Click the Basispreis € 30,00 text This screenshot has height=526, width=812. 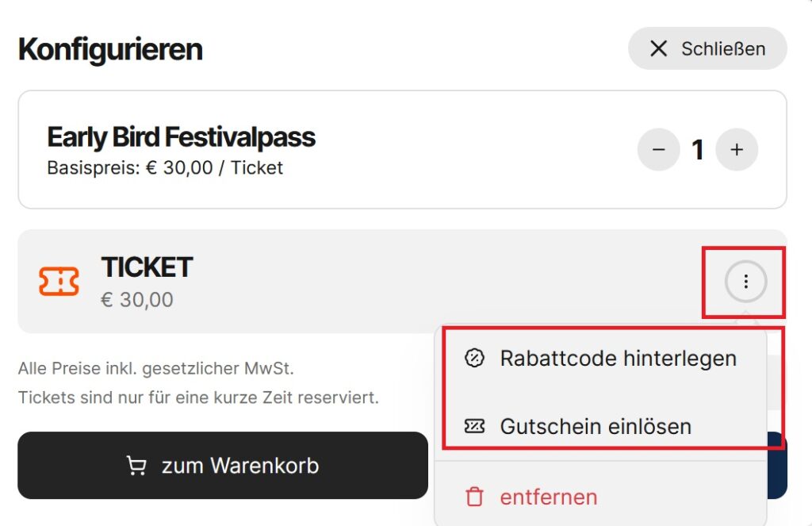165,168
